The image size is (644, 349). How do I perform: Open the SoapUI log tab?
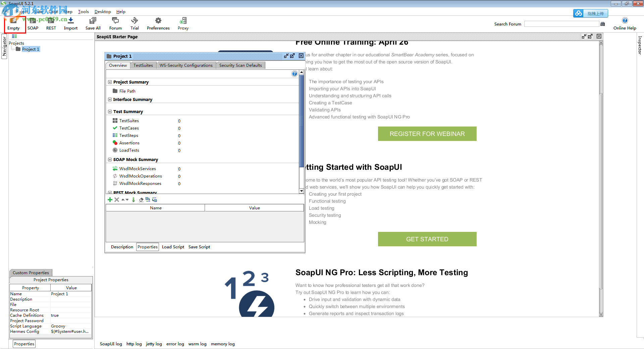(111, 344)
